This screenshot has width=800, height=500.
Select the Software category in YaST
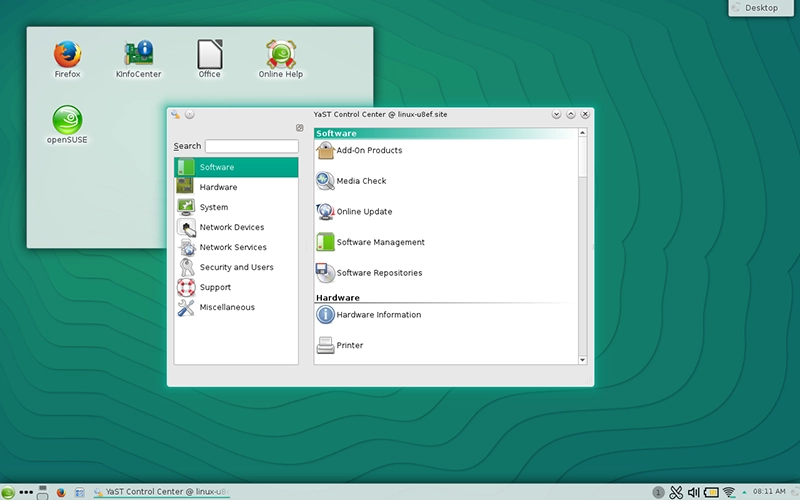(236, 167)
